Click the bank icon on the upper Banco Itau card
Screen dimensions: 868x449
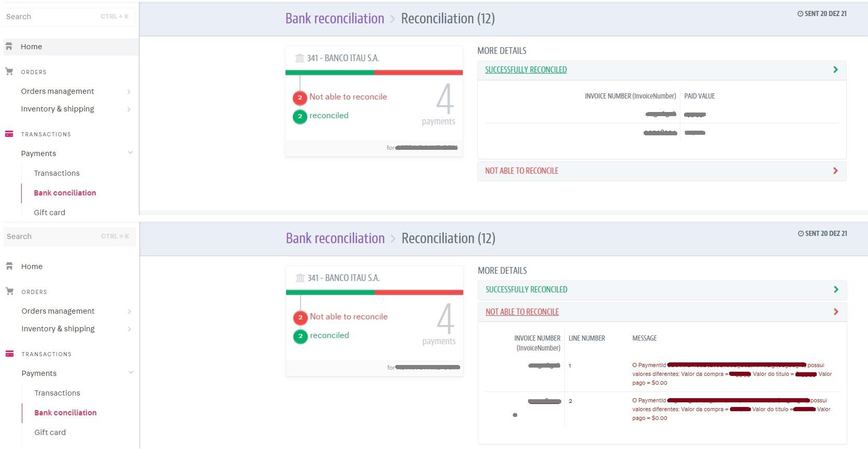tap(300, 58)
